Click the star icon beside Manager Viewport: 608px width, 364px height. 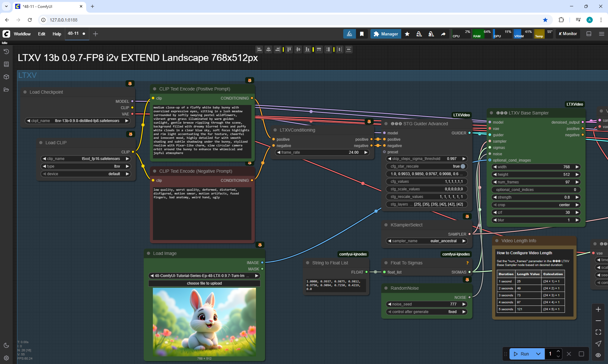click(x=407, y=34)
